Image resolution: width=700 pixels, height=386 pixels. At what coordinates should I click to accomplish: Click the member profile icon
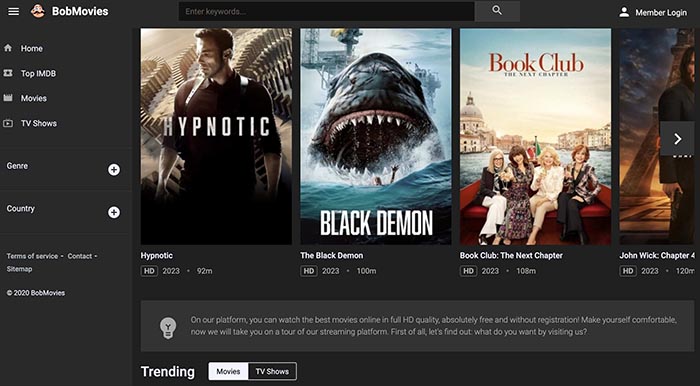(x=624, y=12)
